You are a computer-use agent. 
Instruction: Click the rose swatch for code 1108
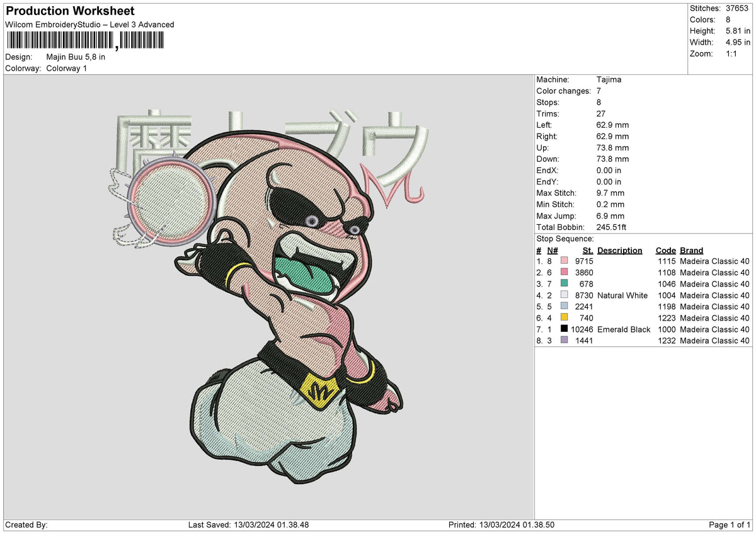564,273
